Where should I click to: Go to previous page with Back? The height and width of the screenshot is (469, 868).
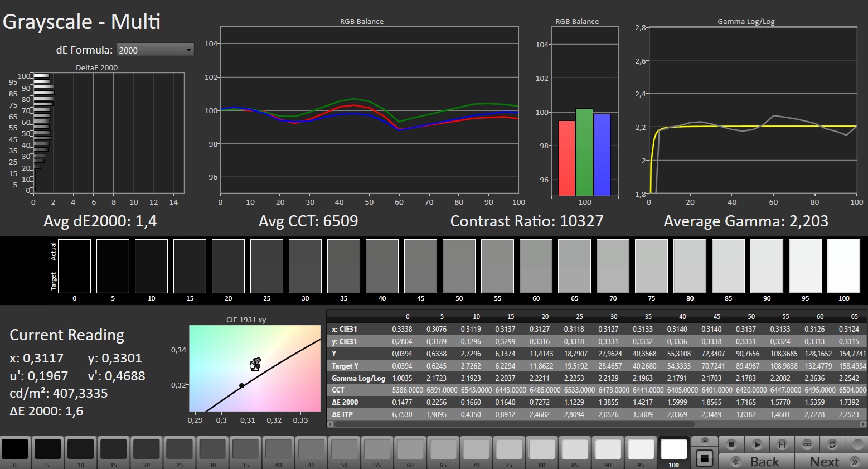click(756, 461)
